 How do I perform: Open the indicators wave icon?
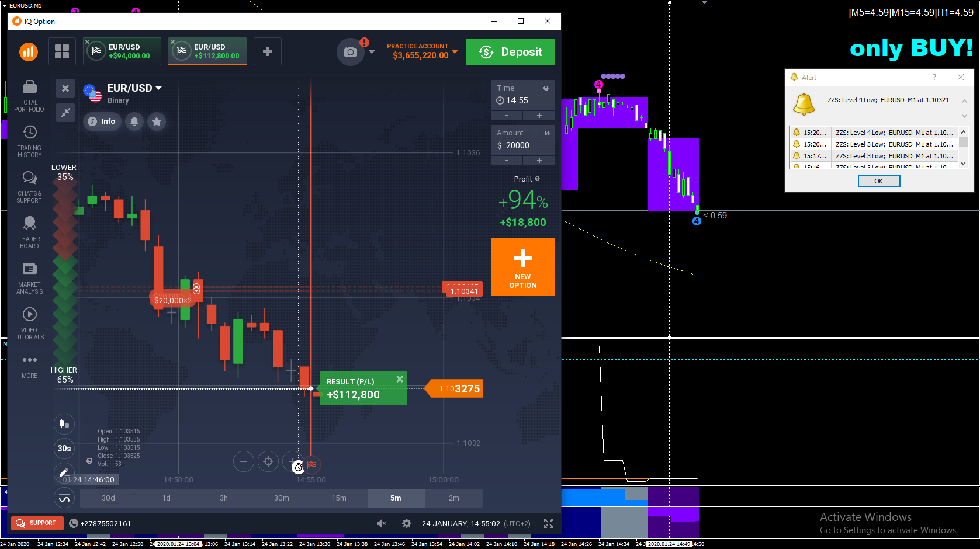64,498
